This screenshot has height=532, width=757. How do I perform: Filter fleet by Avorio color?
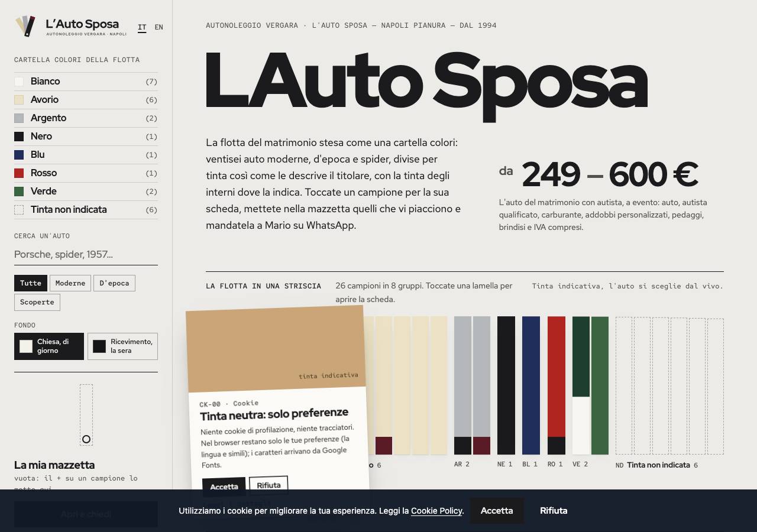[x=86, y=100]
